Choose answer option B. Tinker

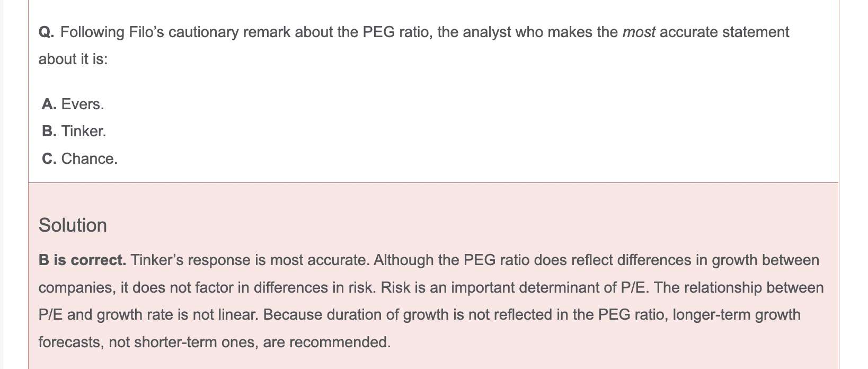tap(74, 131)
